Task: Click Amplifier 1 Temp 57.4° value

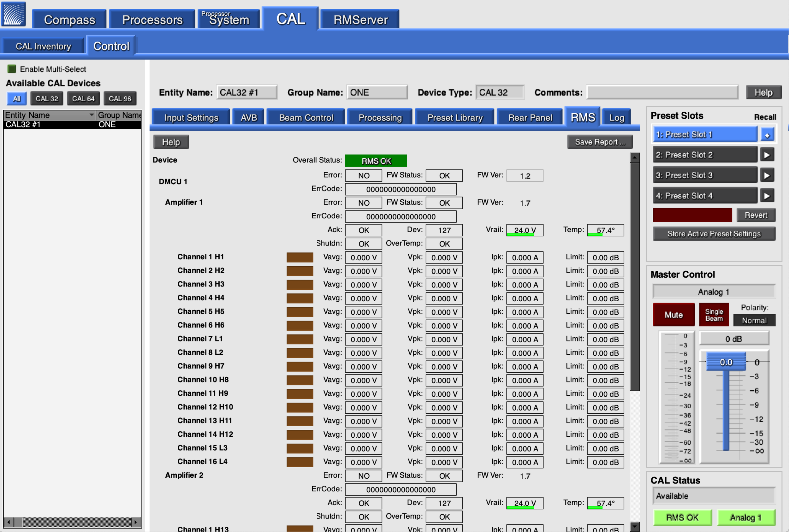Action: click(605, 230)
